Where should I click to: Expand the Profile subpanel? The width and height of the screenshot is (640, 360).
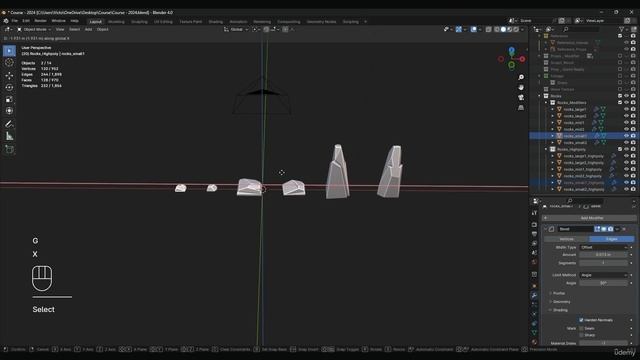(x=558, y=293)
